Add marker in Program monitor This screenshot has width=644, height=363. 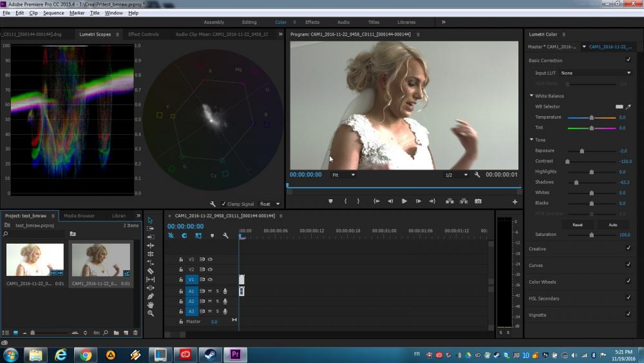(x=330, y=201)
